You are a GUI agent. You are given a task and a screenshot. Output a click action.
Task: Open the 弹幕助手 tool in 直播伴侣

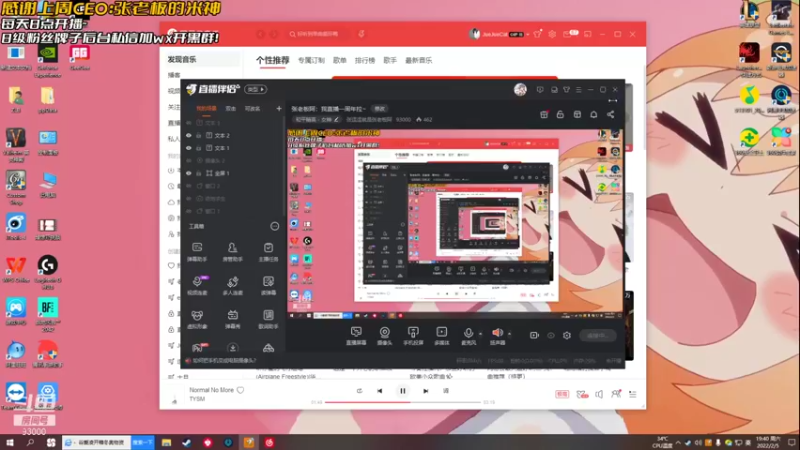tap(197, 252)
